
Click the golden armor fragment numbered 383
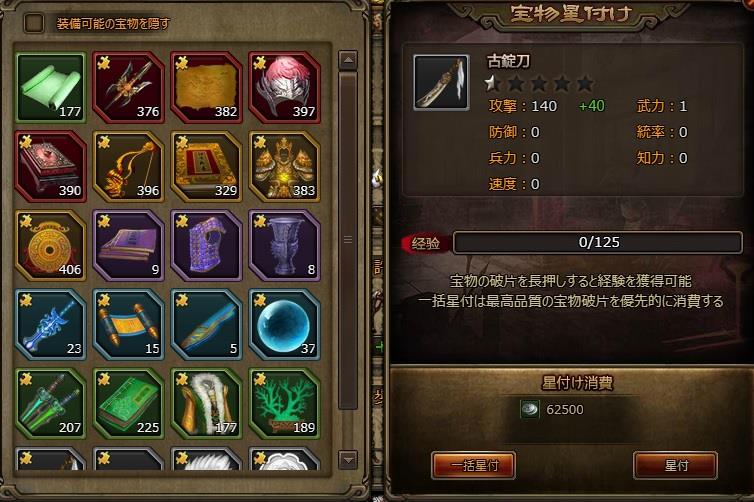click(x=284, y=166)
